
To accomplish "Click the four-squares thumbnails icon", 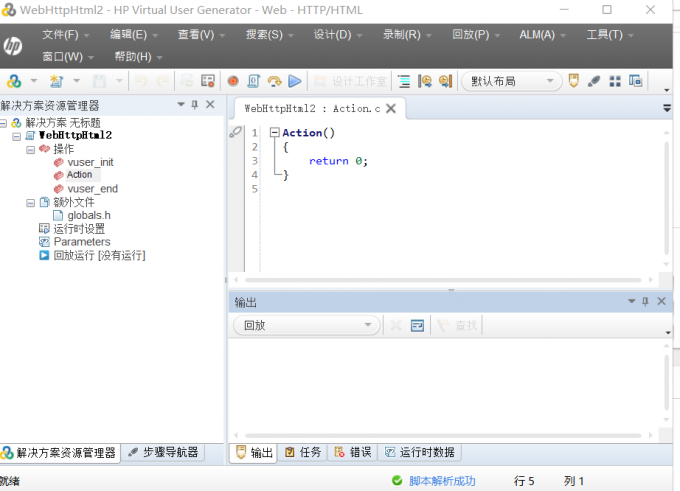I will click(615, 81).
